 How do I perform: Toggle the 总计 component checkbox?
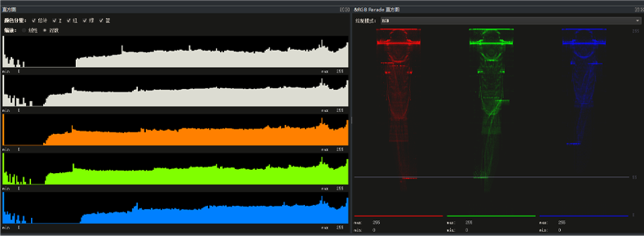click(x=34, y=20)
